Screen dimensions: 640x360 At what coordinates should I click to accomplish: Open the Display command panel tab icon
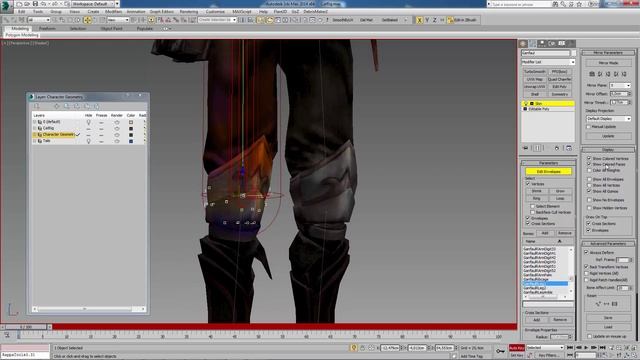tap(562, 43)
